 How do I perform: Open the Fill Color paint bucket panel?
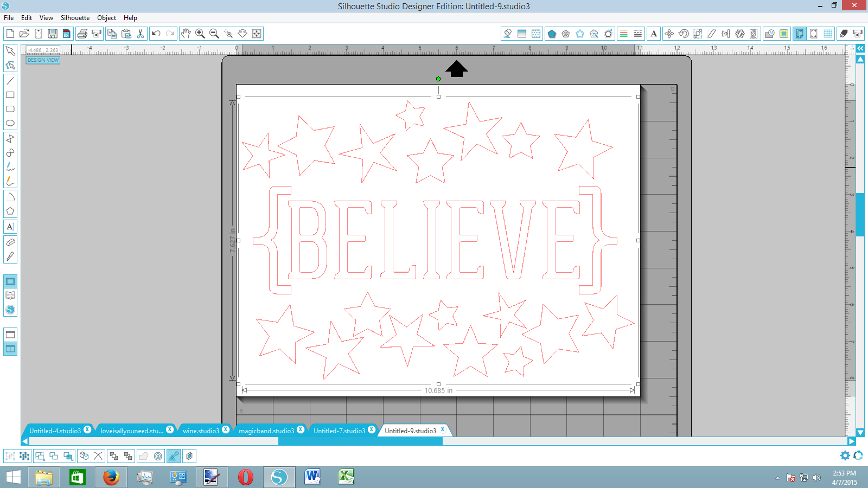pos(508,34)
